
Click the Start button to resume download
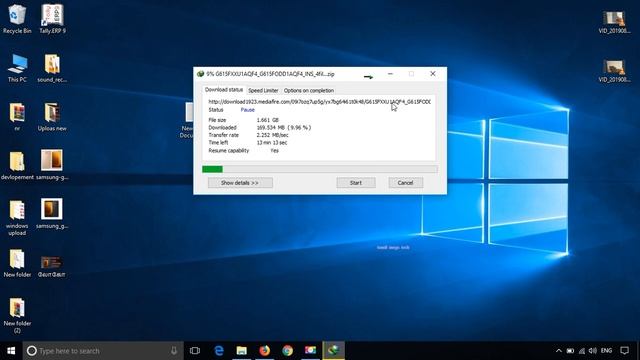[356, 183]
